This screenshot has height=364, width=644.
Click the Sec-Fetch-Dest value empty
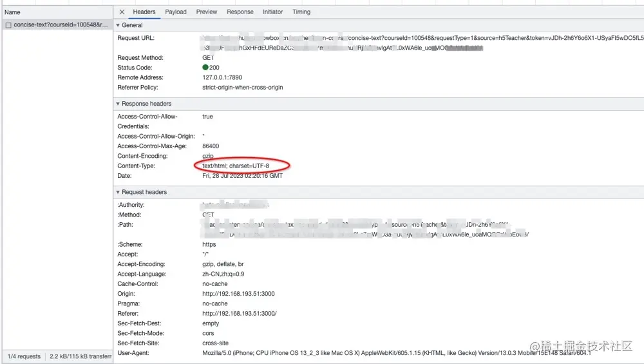211,323
